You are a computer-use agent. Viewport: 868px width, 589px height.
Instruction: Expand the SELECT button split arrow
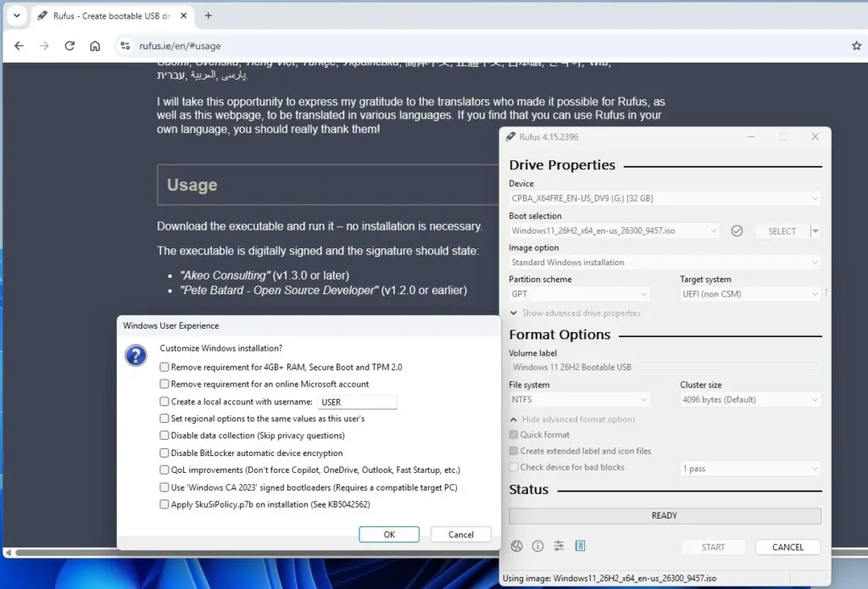(x=815, y=231)
